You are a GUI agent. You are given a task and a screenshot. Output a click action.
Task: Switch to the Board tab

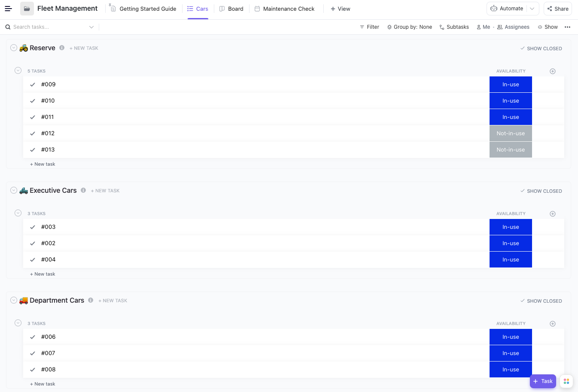coord(231,9)
